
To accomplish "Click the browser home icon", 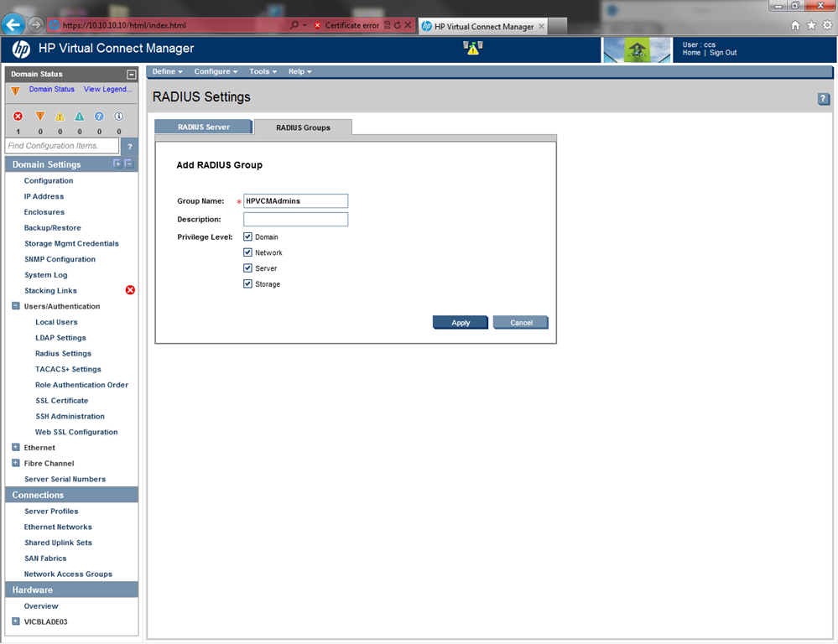I will [x=795, y=25].
